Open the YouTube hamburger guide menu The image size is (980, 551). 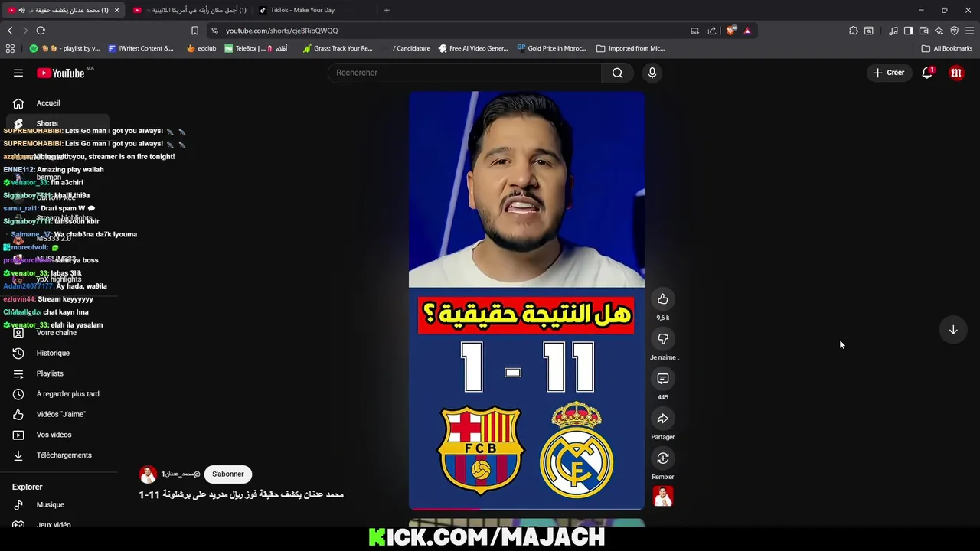click(x=18, y=73)
